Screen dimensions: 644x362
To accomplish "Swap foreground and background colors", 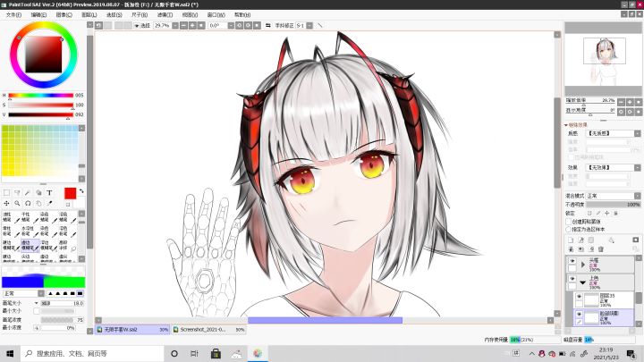I will tap(81, 191).
